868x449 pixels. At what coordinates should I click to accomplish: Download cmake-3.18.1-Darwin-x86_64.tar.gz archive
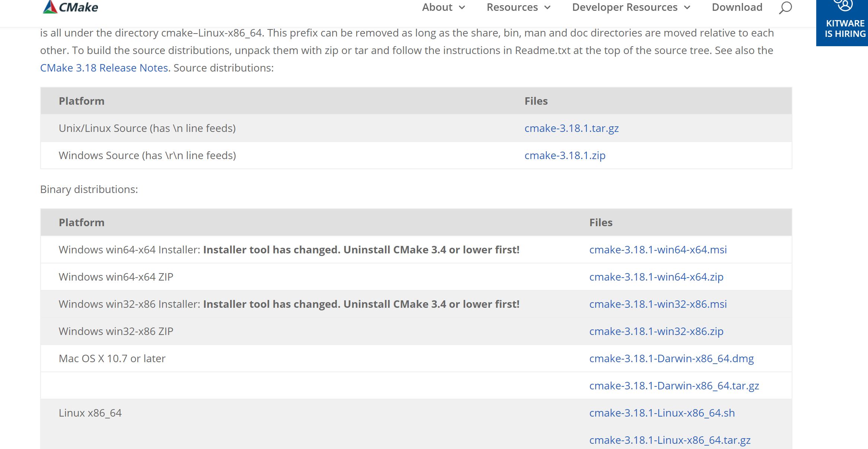tap(674, 386)
